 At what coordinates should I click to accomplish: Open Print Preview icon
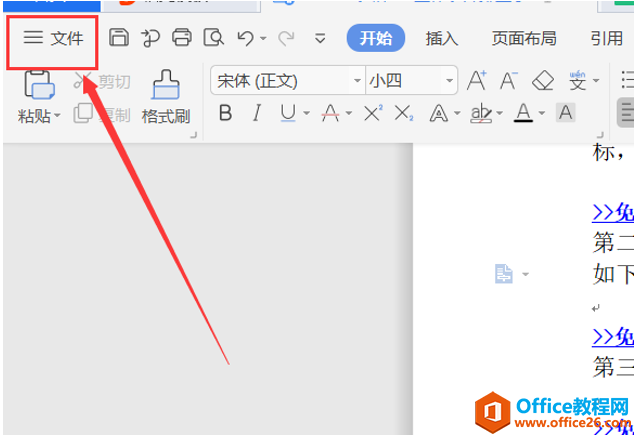[214, 38]
